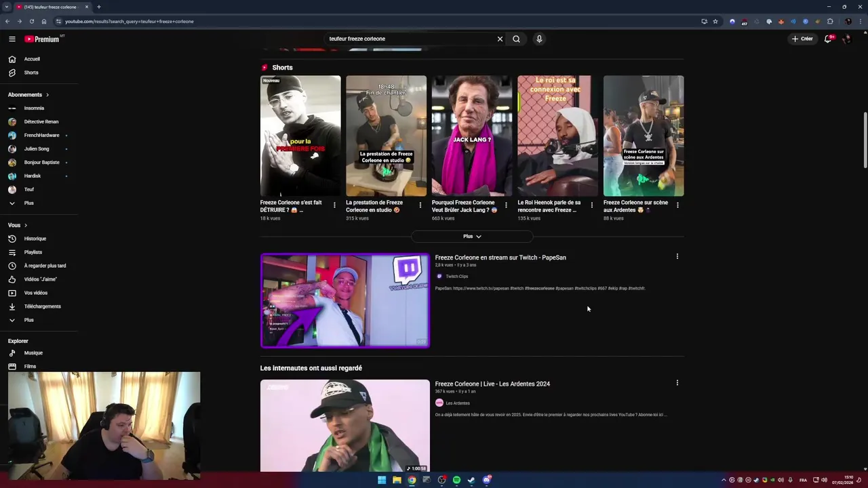Show hidden system tray icons
This screenshot has height=488, width=868.
coord(724,480)
